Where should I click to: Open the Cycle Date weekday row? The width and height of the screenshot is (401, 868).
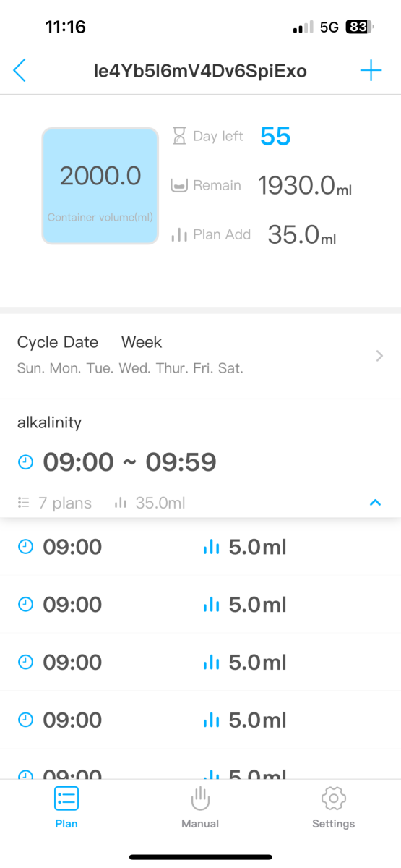(x=200, y=355)
